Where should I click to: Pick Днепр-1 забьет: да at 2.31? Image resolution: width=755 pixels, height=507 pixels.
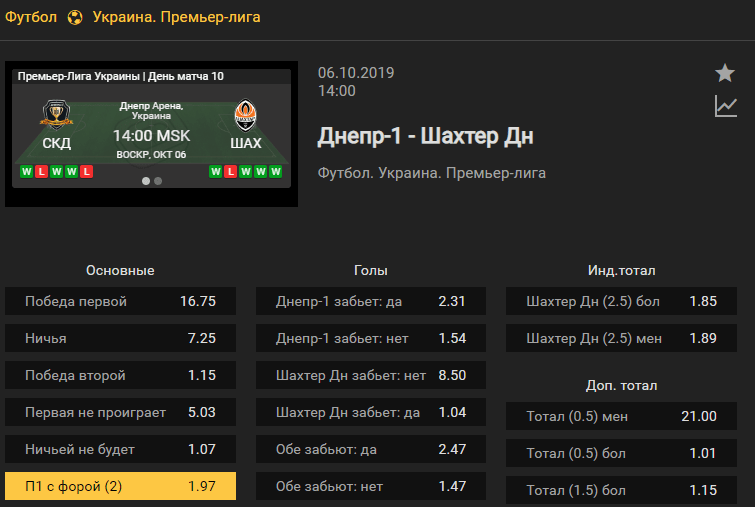(371, 301)
